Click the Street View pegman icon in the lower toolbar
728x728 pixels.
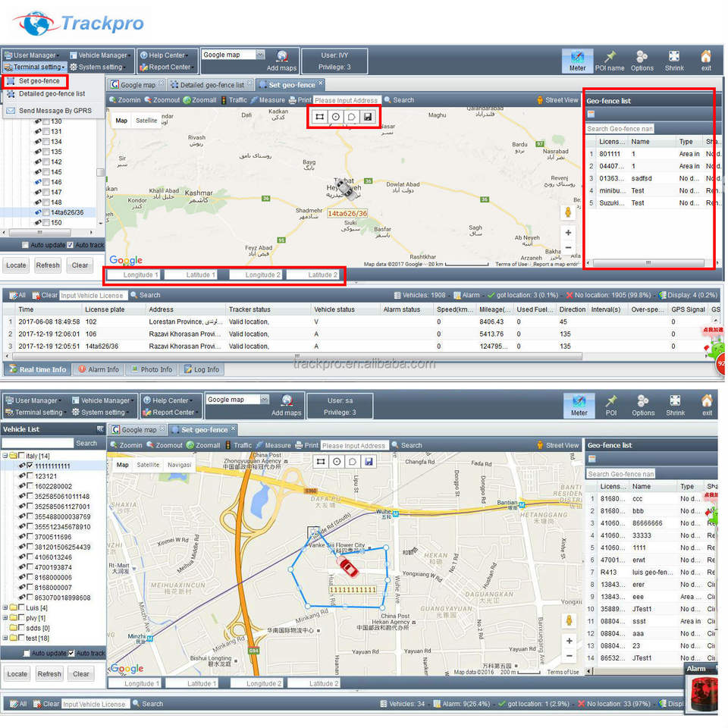tap(540, 445)
